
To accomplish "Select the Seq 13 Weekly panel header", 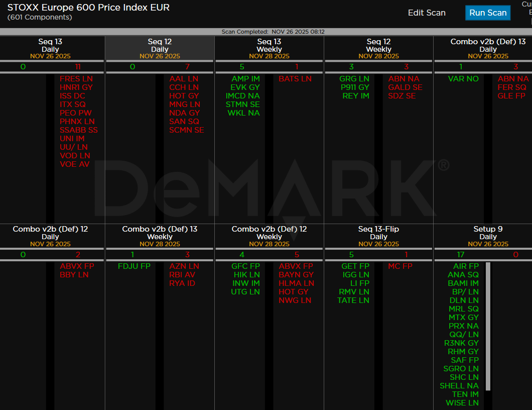I will (269, 49).
